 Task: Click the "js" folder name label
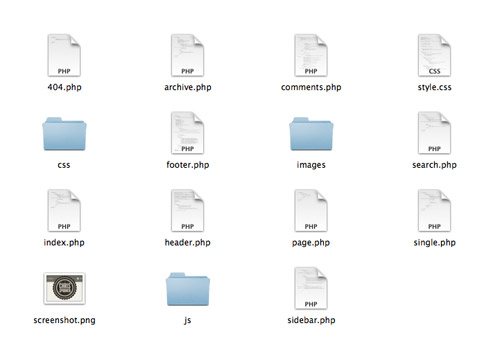tap(188, 321)
